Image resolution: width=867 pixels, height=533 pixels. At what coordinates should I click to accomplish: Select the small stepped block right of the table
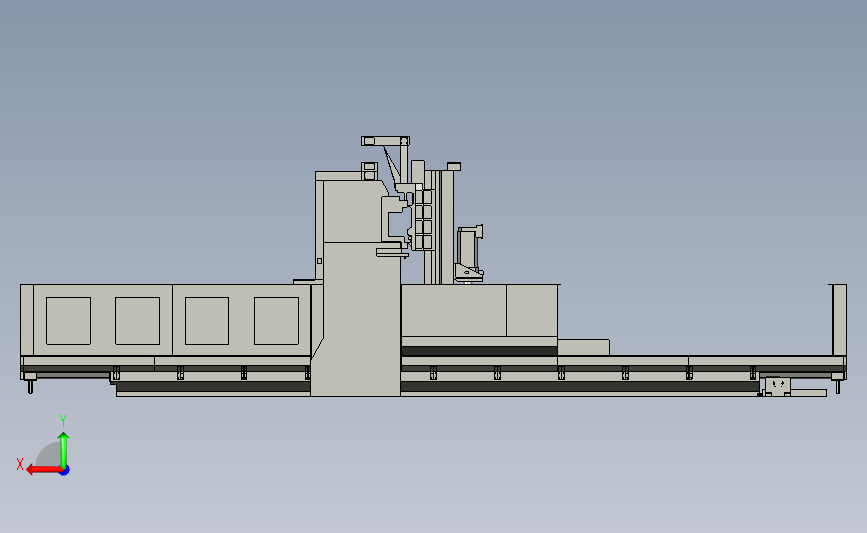point(583,347)
